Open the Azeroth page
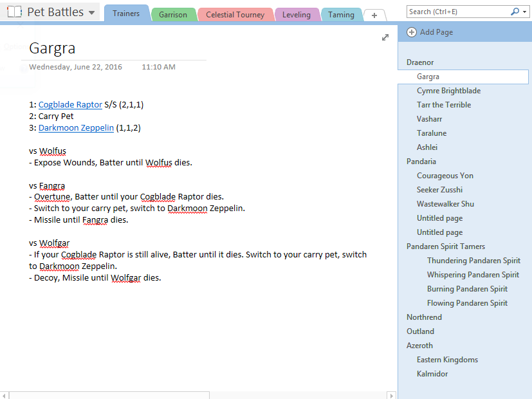Viewport: 532px width, 399px height. click(419, 346)
